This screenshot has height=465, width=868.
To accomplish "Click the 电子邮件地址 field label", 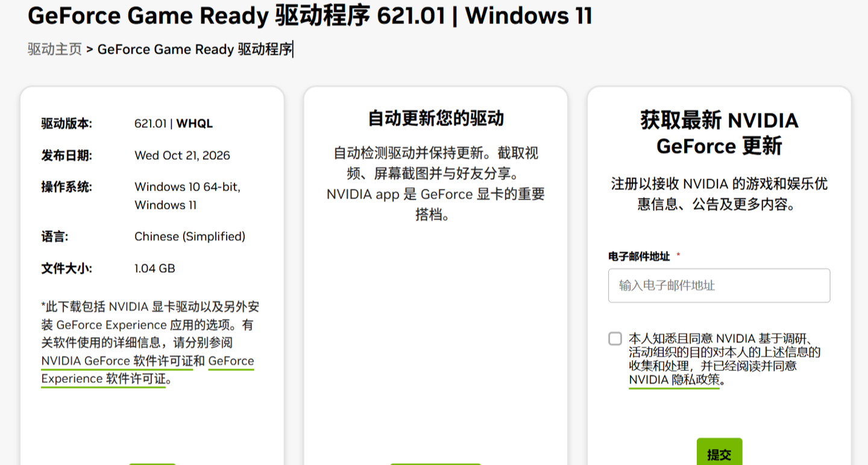I will pos(639,256).
